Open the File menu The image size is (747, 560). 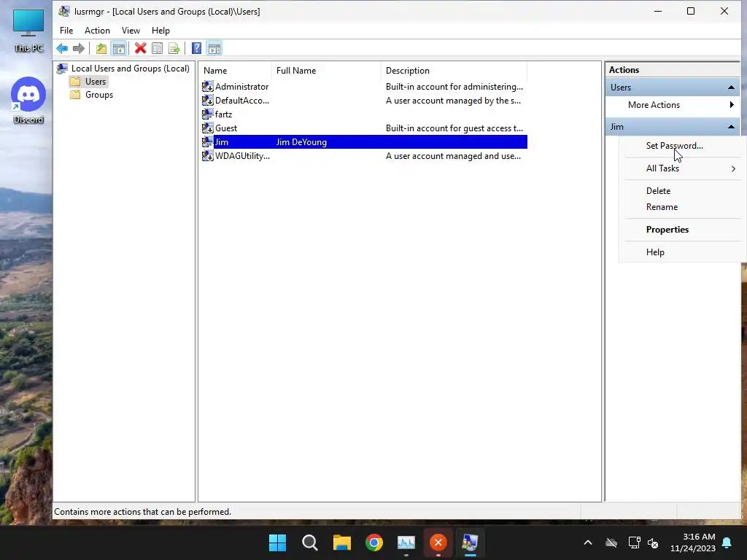pos(66,31)
